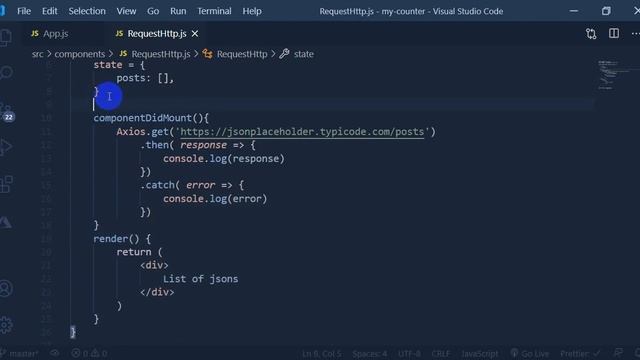Split the editor to the right
The width and height of the screenshot is (640, 360).
[614, 33]
